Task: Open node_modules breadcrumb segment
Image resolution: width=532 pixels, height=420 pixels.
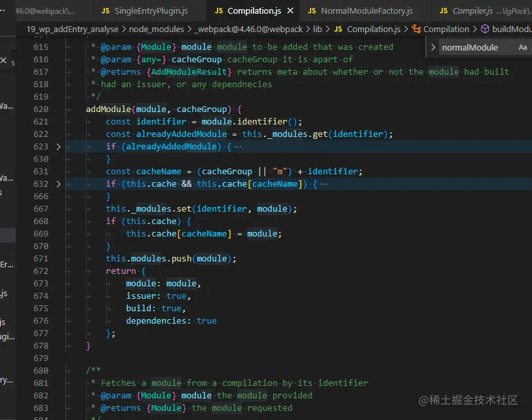Action: click(x=157, y=29)
